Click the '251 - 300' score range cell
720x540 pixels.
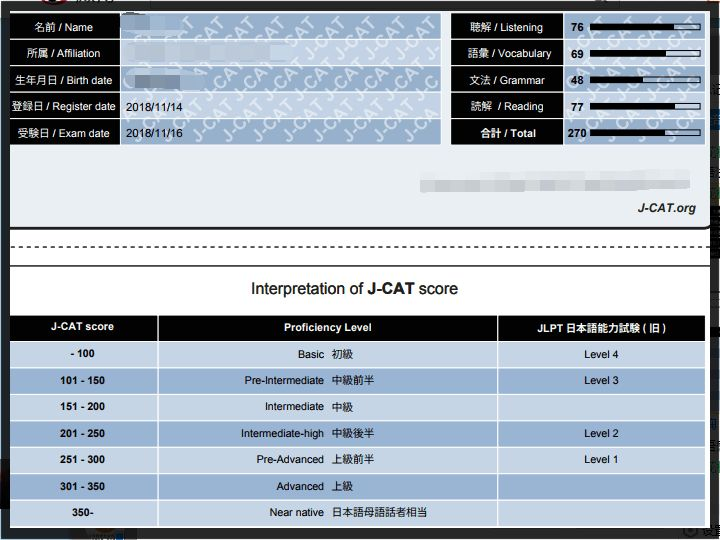(x=83, y=460)
